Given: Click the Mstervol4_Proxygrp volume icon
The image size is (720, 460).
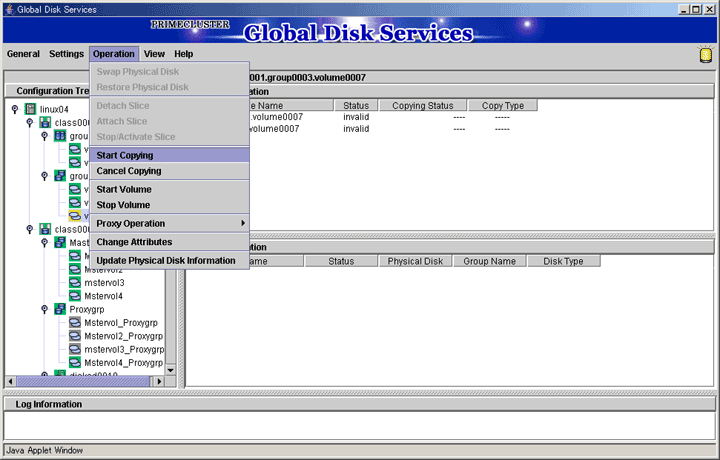Looking at the screenshot, I should point(75,362).
